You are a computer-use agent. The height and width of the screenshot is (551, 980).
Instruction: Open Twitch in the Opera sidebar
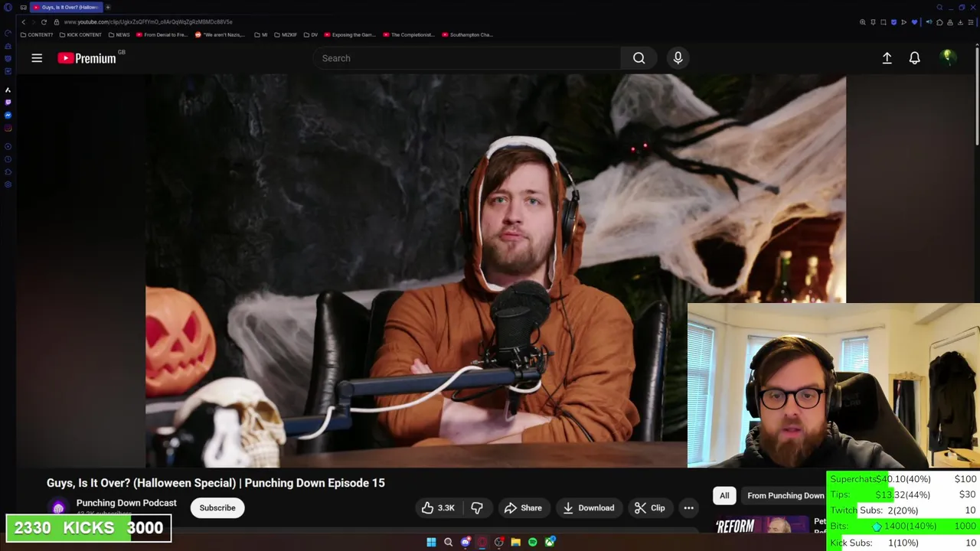[x=8, y=102]
